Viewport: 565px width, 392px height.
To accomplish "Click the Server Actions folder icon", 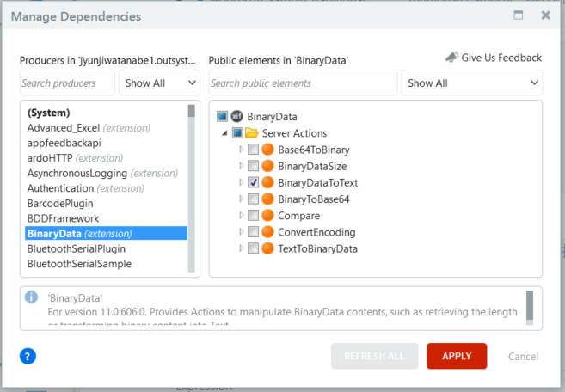I will pyautogui.click(x=252, y=133).
